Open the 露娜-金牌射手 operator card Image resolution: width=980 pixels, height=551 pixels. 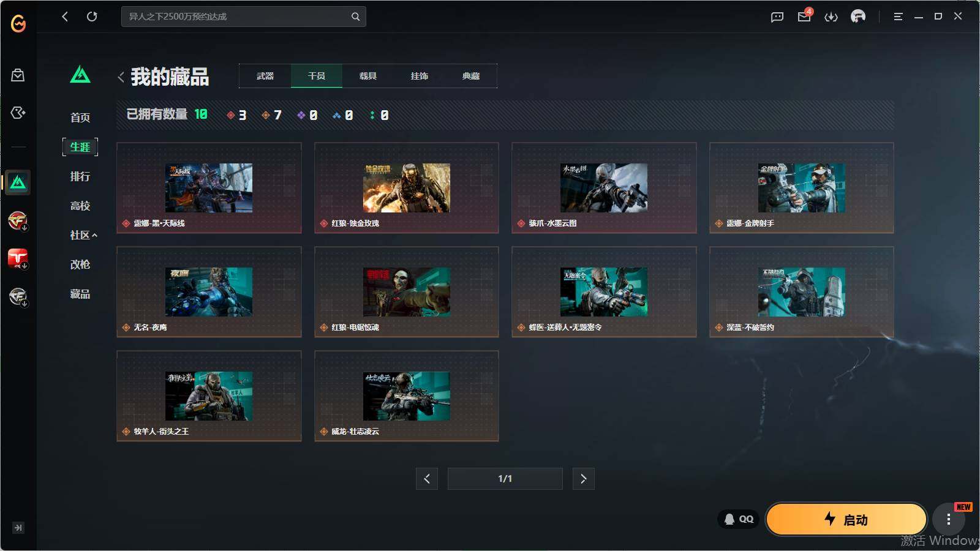(x=802, y=188)
